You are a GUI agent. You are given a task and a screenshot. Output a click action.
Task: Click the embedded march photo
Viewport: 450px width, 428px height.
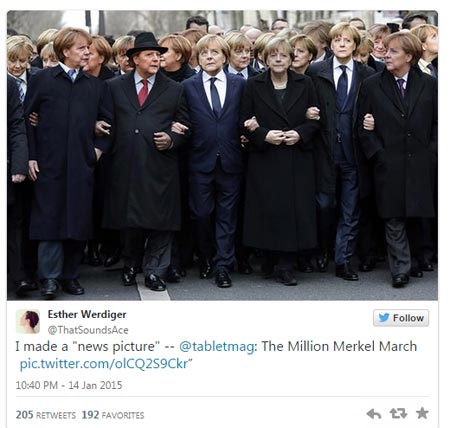coord(222,155)
